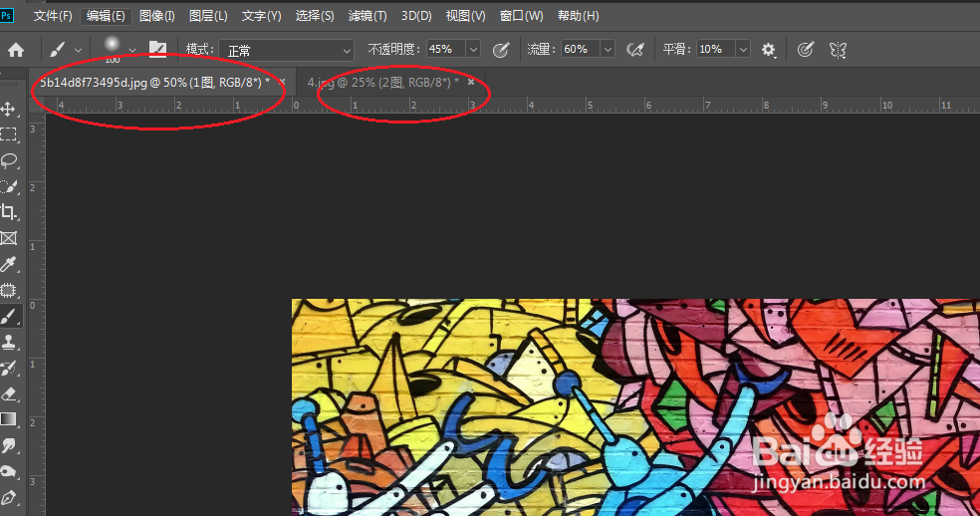Toggle the brush settings panel
The width and height of the screenshot is (980, 516).
pos(157,50)
